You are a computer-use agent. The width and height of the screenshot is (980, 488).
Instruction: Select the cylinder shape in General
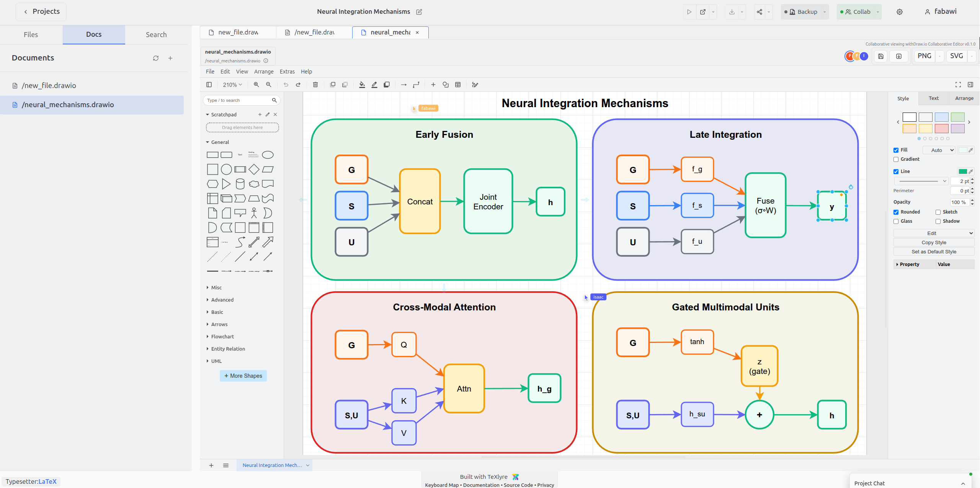(240, 184)
